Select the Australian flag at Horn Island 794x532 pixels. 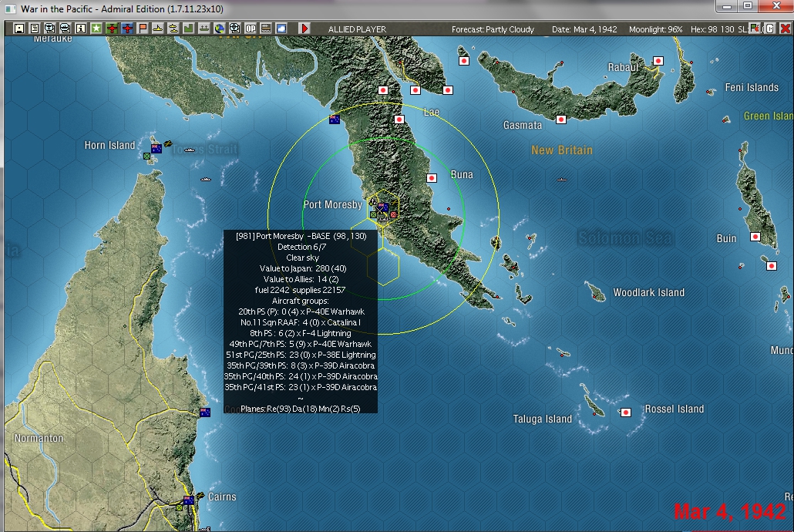click(156, 149)
